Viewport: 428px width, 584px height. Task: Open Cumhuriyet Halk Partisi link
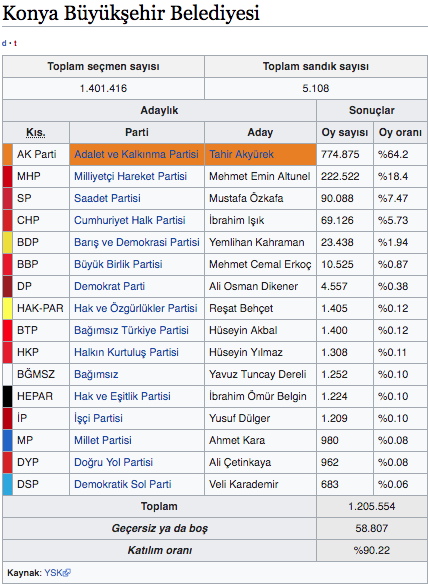[130, 220]
